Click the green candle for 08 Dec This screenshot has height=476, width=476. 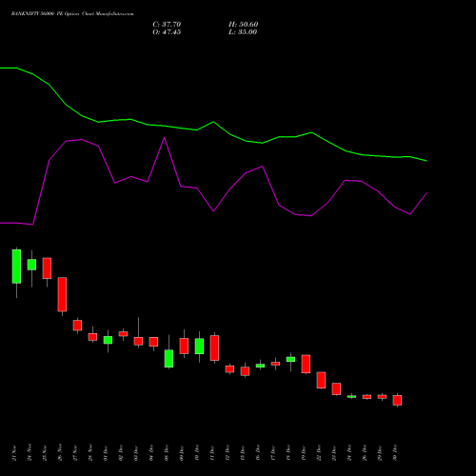[x=169, y=359]
